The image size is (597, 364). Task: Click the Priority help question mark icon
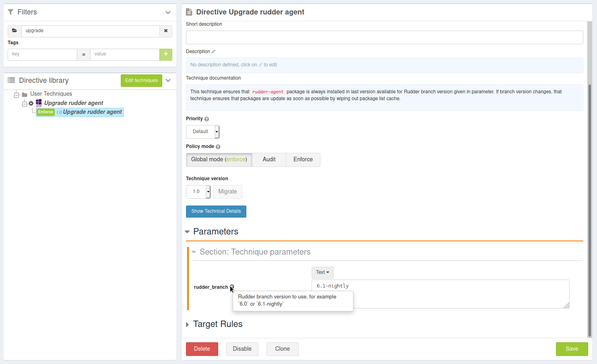(x=207, y=119)
